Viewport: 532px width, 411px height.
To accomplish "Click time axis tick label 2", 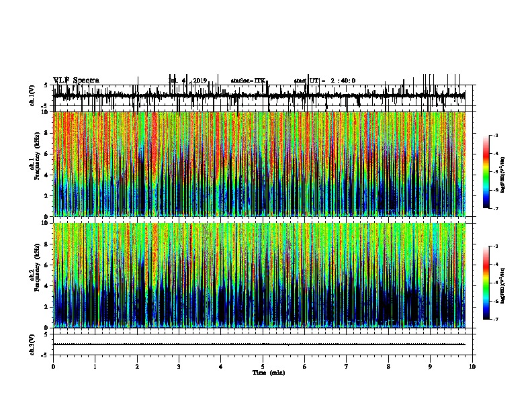I will coord(137,366).
